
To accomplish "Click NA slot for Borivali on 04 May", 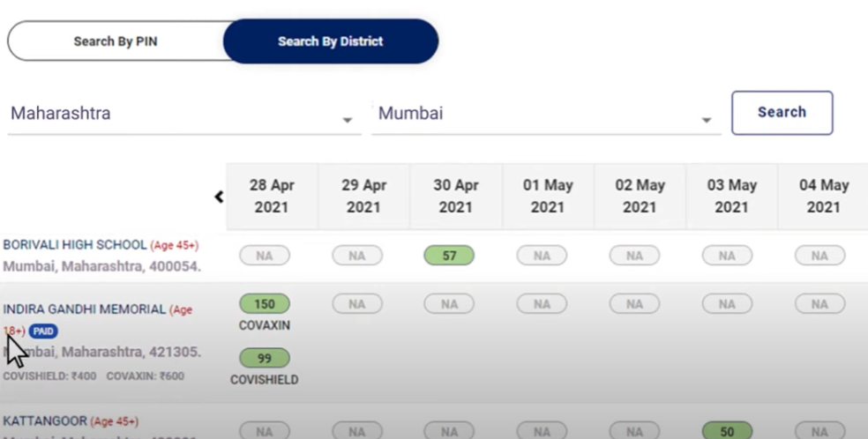I will (x=819, y=256).
